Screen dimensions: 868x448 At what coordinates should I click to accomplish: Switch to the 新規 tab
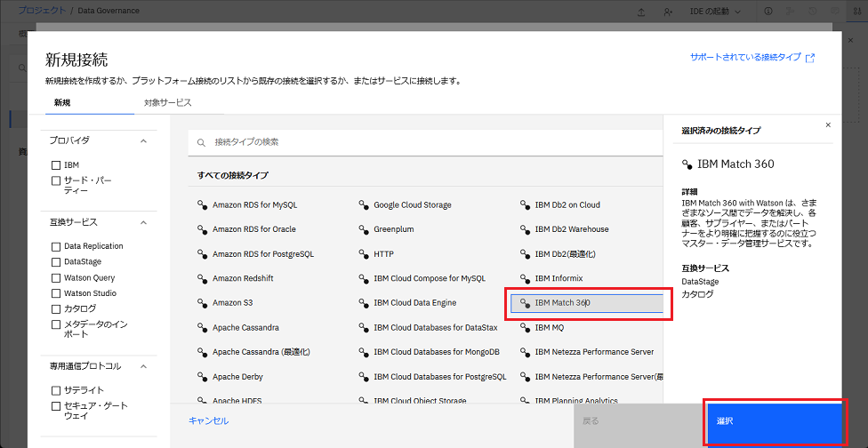pos(90,103)
